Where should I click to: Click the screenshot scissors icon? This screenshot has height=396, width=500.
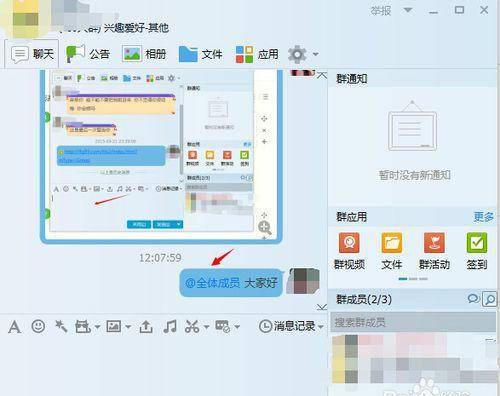pos(192,327)
